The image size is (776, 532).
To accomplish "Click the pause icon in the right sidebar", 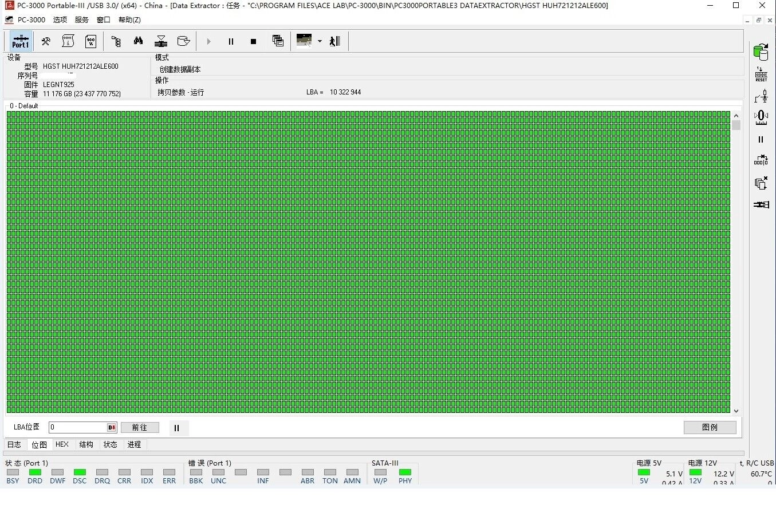I will click(761, 139).
